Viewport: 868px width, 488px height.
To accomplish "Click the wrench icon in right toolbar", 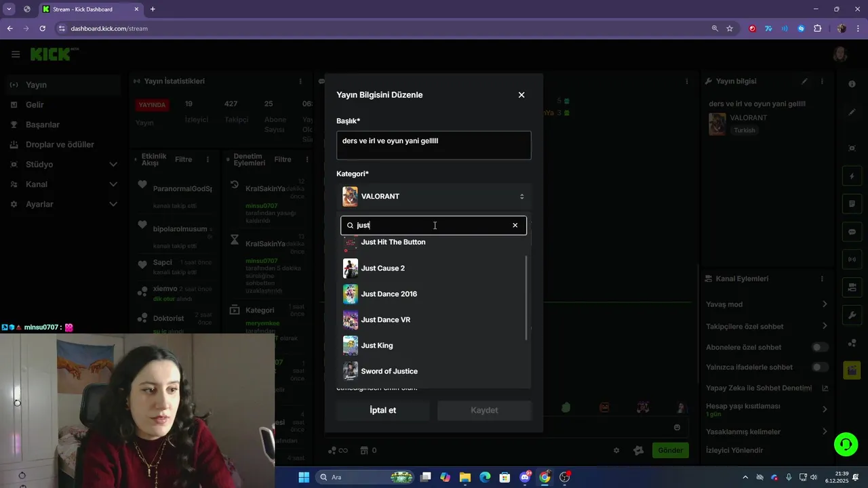I will [x=852, y=315].
